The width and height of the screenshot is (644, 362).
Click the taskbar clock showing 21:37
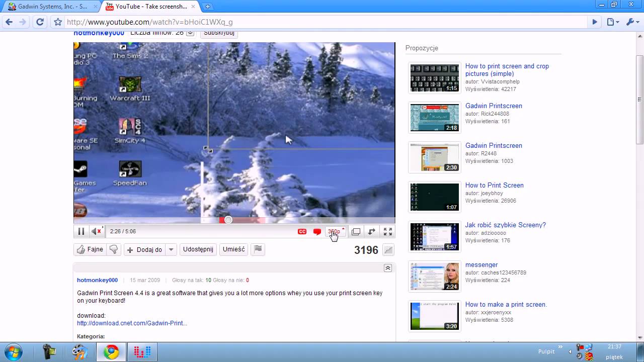(x=614, y=347)
